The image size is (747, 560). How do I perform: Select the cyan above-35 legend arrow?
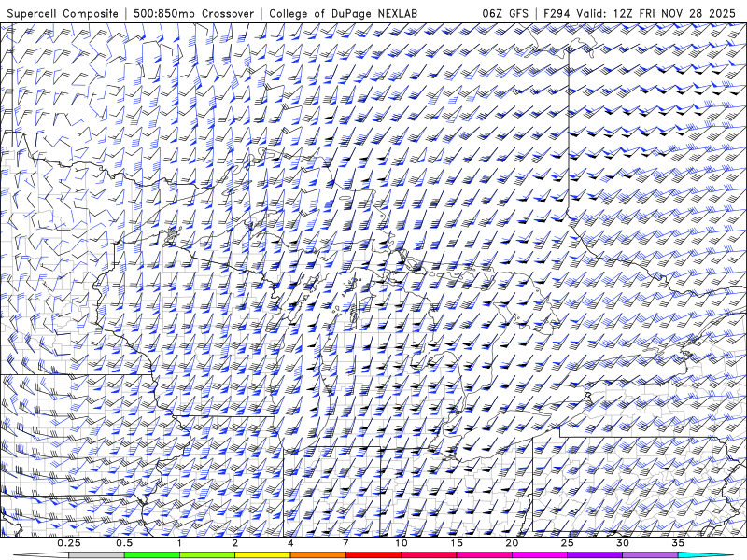(x=706, y=555)
